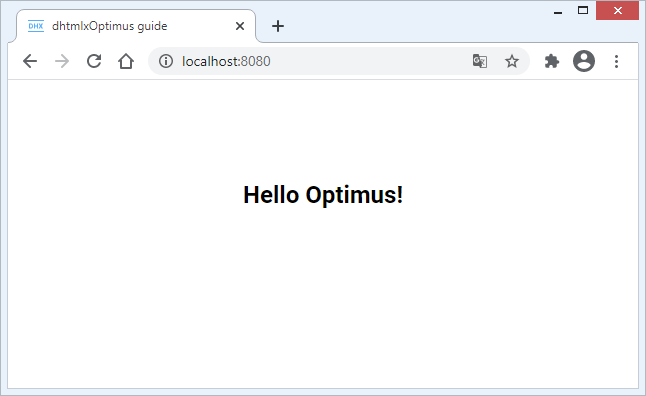Open the translate page icon

(x=480, y=61)
